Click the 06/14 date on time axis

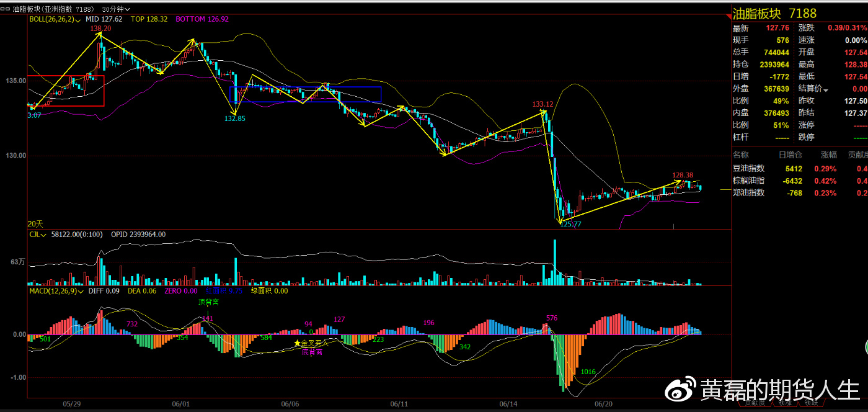click(x=508, y=403)
